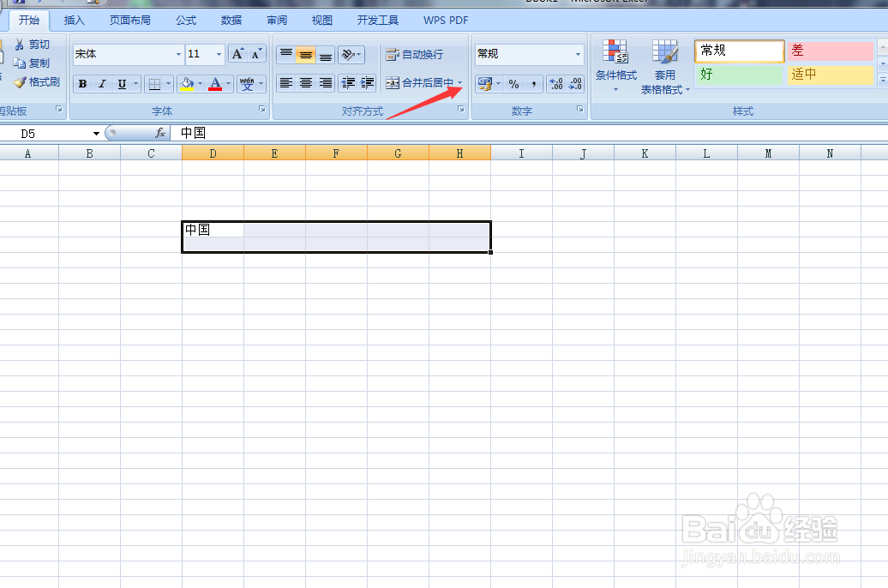Click Wrap Text (自动换行) button
The height and width of the screenshot is (588, 888).
415,54
